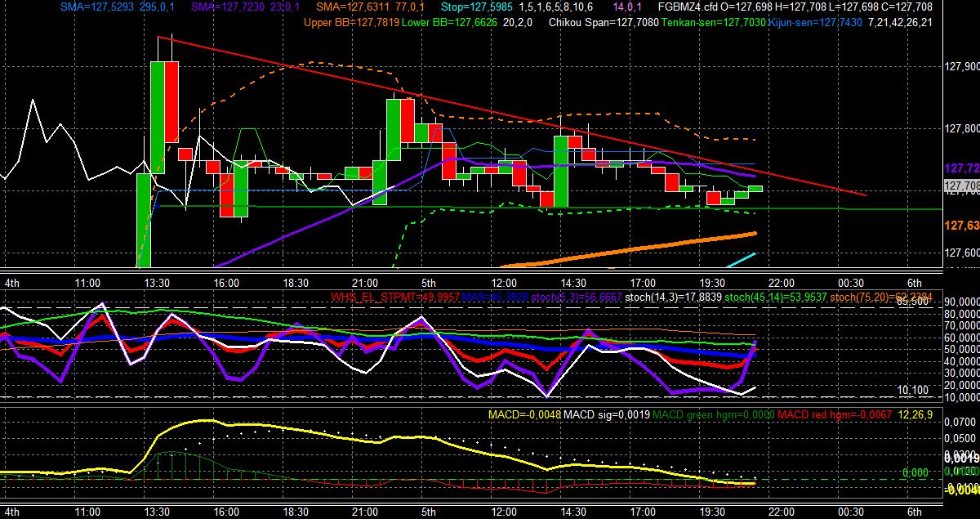Click 6th on the main chart time axis
Screen dimensions: 980x519
pos(915,282)
